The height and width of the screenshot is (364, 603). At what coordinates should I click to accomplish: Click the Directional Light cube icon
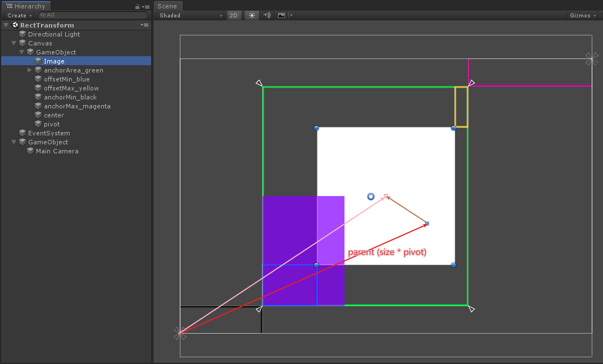pos(22,34)
